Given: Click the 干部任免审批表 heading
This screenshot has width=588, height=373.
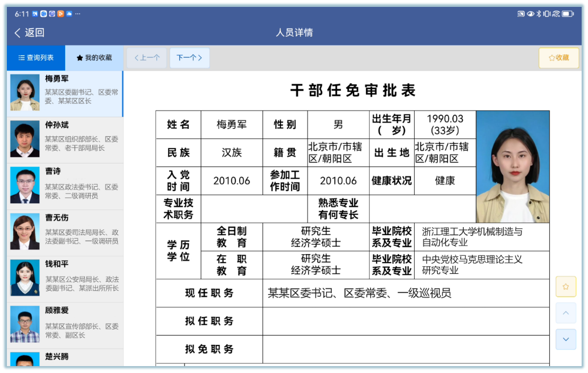Looking at the screenshot, I should tap(353, 90).
